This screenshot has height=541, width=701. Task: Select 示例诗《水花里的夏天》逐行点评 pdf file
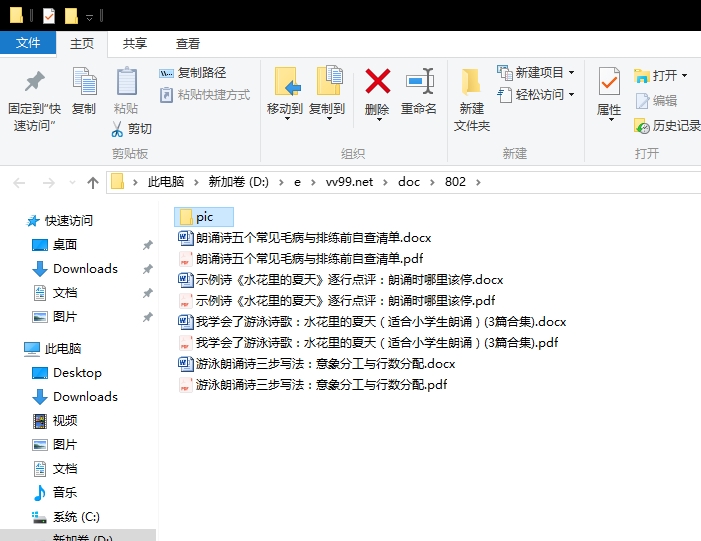point(337,301)
